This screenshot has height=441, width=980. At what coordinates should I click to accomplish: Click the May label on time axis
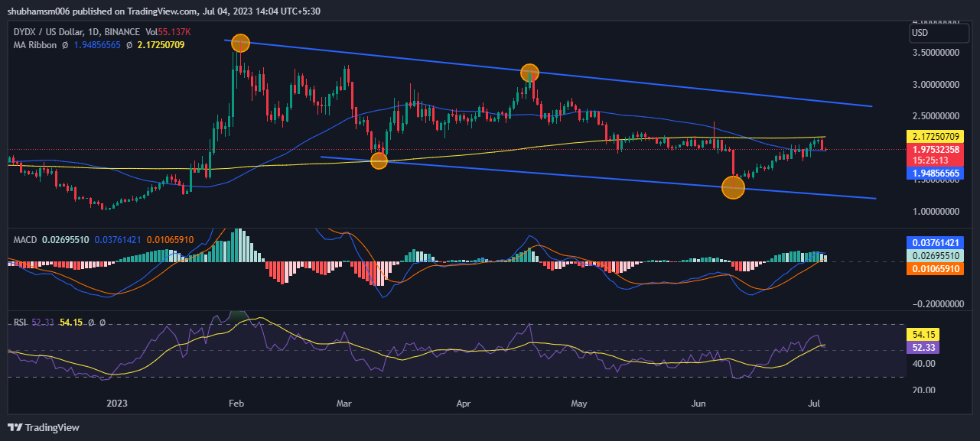point(578,404)
